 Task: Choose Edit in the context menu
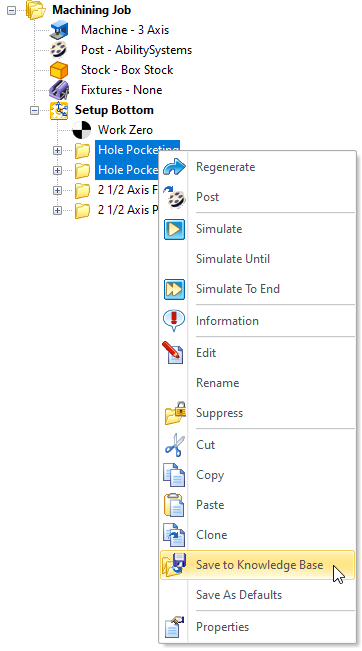tap(257, 353)
